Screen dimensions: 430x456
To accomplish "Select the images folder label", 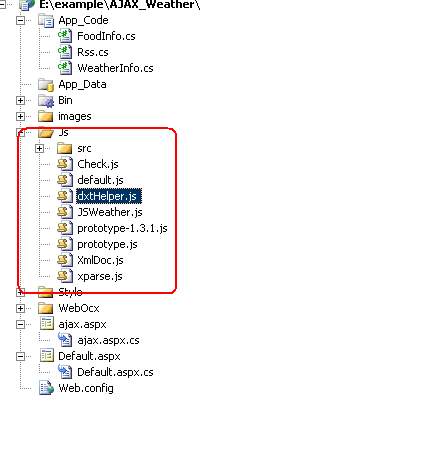I will coord(75,116).
